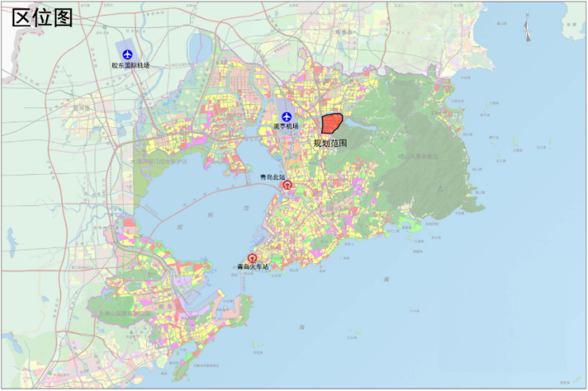Image resolution: width=588 pixels, height=391 pixels.
Task: Click the 规划范围 label
Action: (x=330, y=143)
